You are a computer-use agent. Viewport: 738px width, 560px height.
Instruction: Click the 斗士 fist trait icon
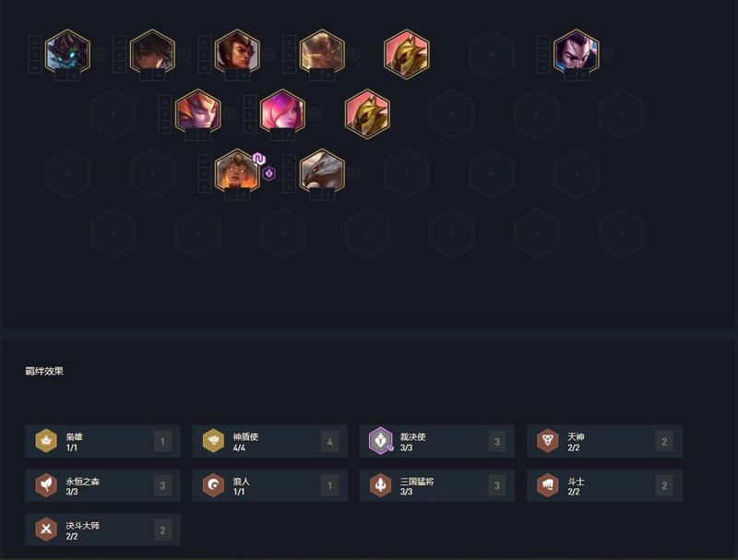click(547, 485)
